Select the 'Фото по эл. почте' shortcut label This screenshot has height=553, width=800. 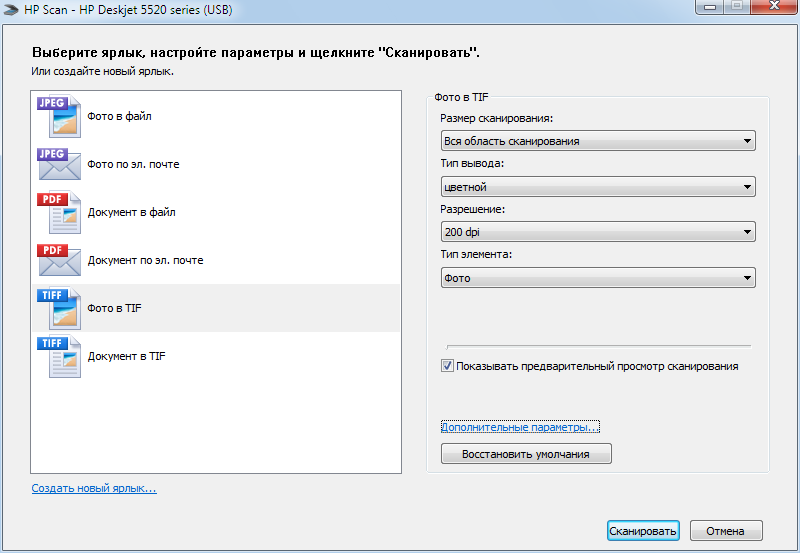(x=133, y=164)
